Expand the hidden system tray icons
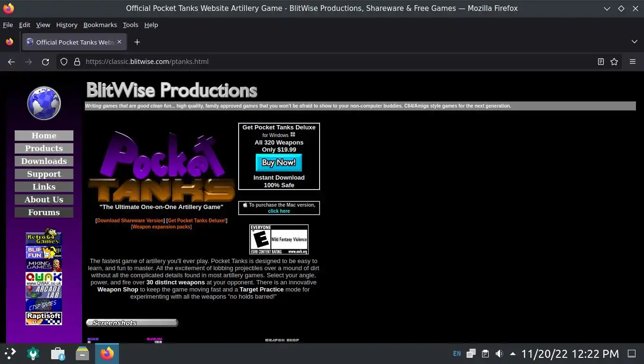 [513, 353]
